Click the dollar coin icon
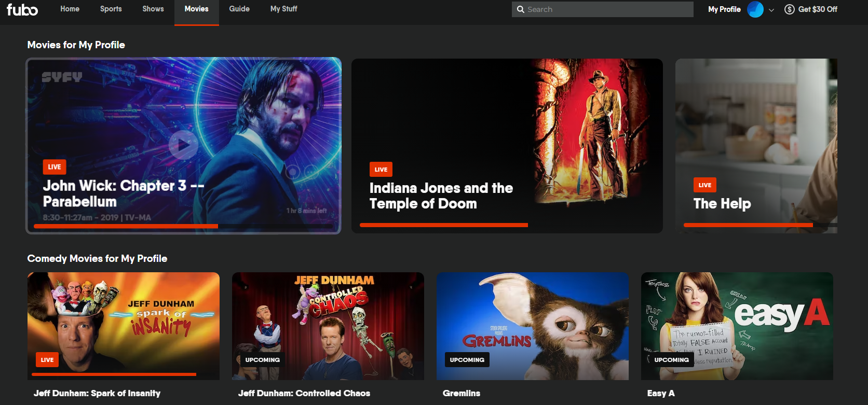The width and height of the screenshot is (868, 405). tap(789, 9)
